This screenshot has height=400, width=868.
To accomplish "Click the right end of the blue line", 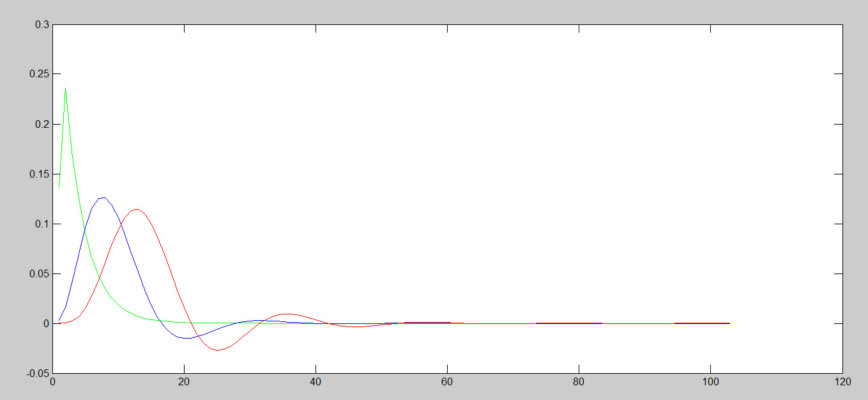I will point(729,323).
